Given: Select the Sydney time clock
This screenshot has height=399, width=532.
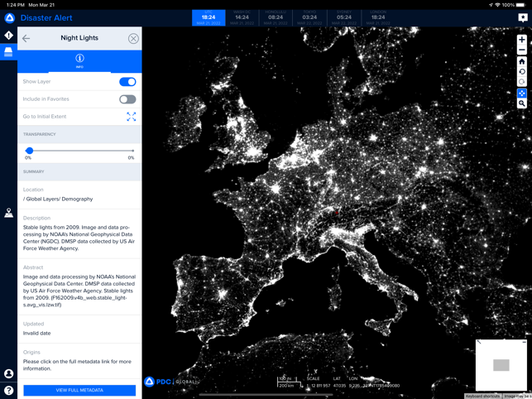Looking at the screenshot, I should pyautogui.click(x=344, y=17).
